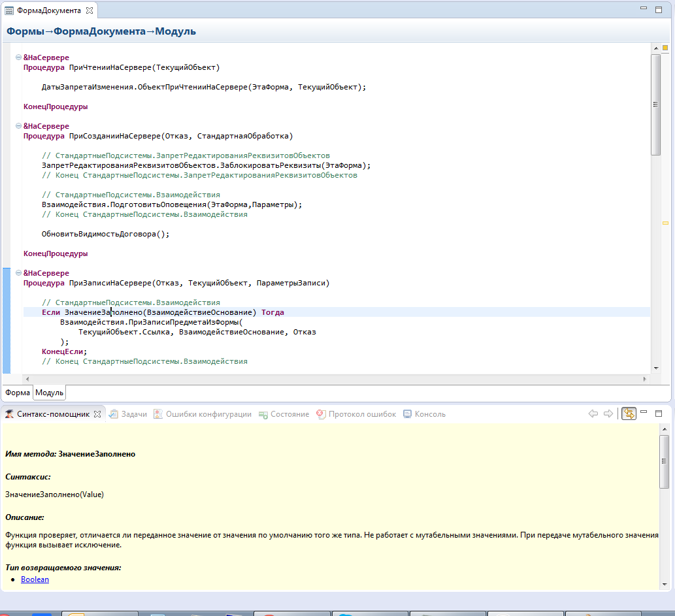Close the ФормаДокумента editor tab
Image resolution: width=675 pixels, height=616 pixels.
(89, 10)
